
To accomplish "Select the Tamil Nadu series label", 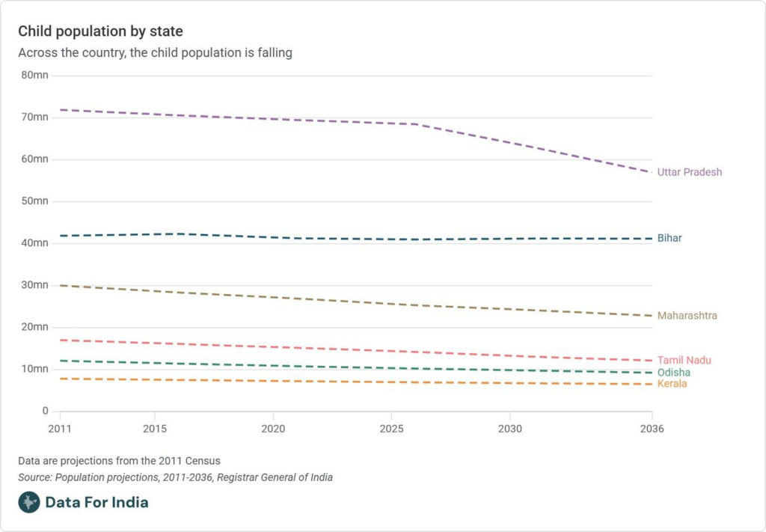I will tap(684, 360).
